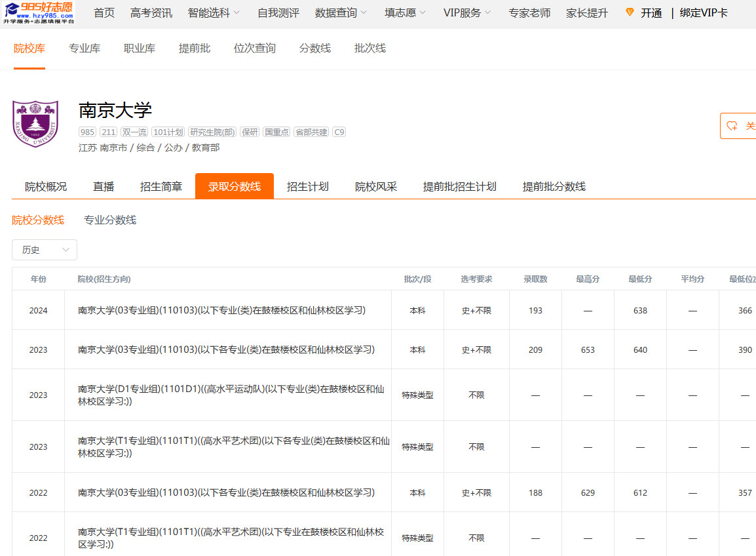Image resolution: width=756 pixels, height=556 pixels.
Task: Click the Nanjing University crest logo
Action: tap(35, 123)
